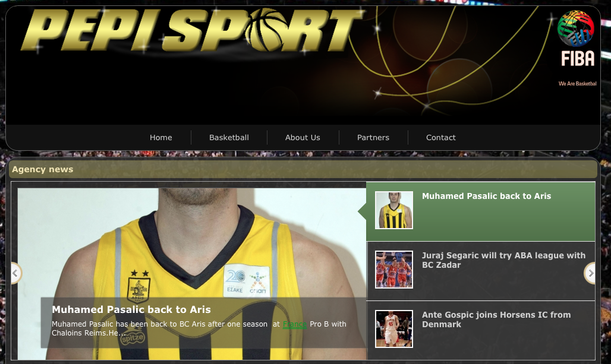Open 'Juraj Segaric will try ABA league' headline
Viewport: 611px width, 364px height.
click(x=503, y=260)
